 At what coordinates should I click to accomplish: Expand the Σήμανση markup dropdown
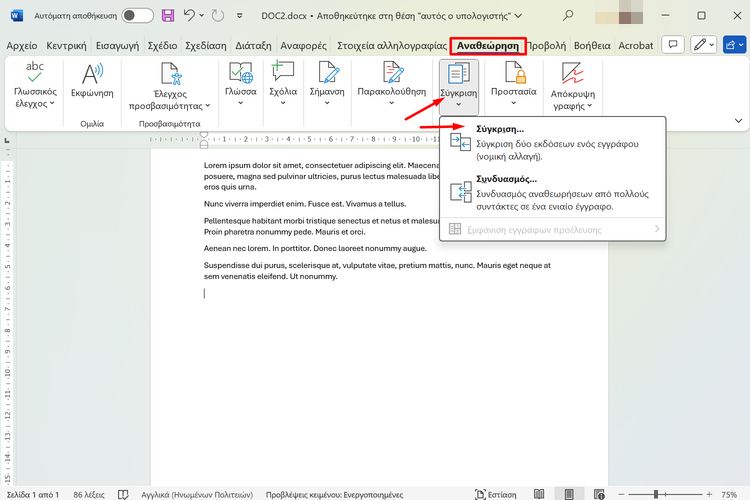(x=327, y=102)
